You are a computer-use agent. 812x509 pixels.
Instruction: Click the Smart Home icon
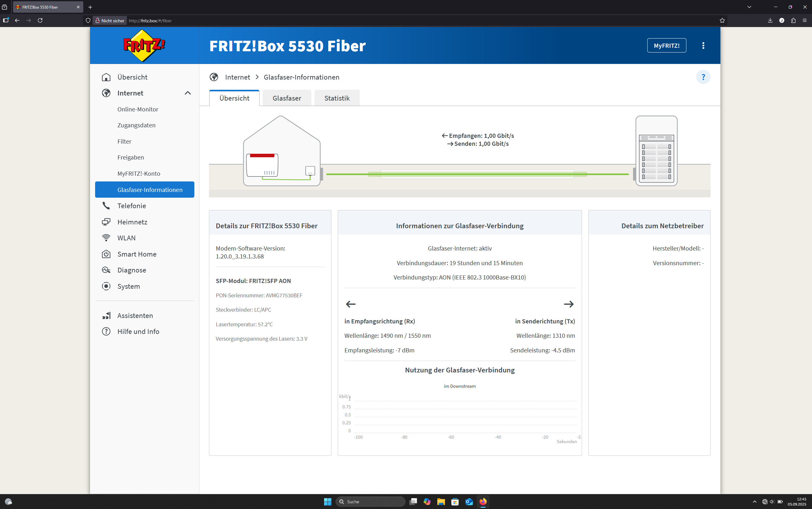(x=106, y=254)
